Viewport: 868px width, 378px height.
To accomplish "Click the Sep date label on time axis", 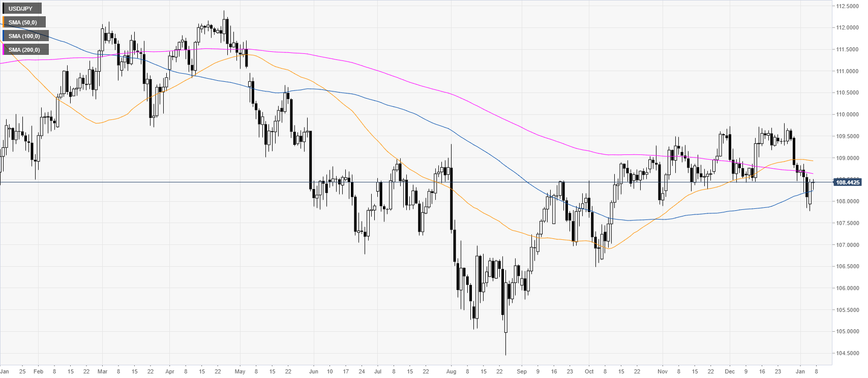I will coord(521,371).
